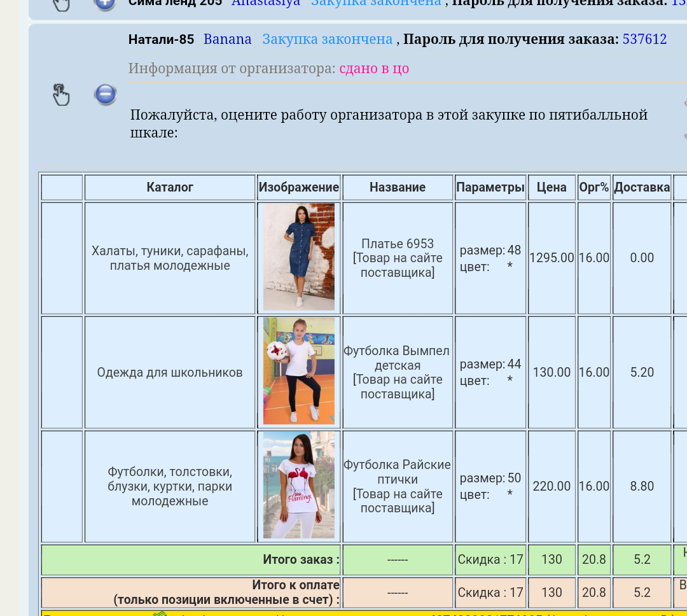Collapse the Натали-85 order using the blue minus icon

coord(105,94)
